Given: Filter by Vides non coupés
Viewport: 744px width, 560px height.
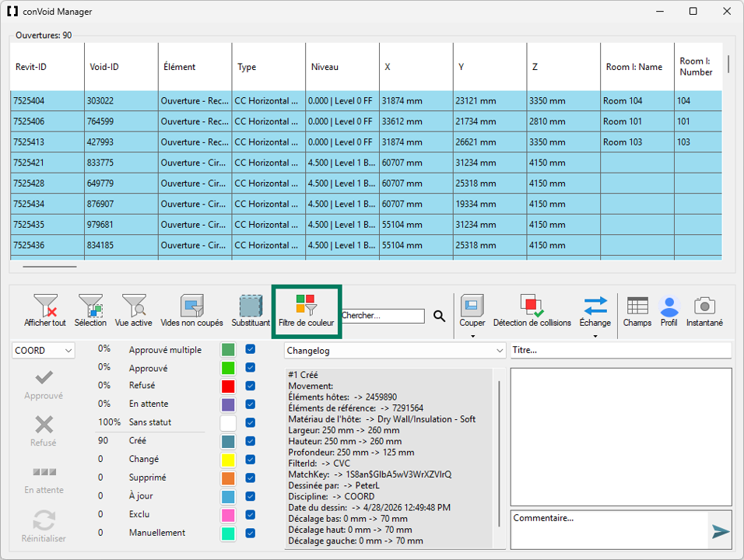Looking at the screenshot, I should tap(191, 306).
